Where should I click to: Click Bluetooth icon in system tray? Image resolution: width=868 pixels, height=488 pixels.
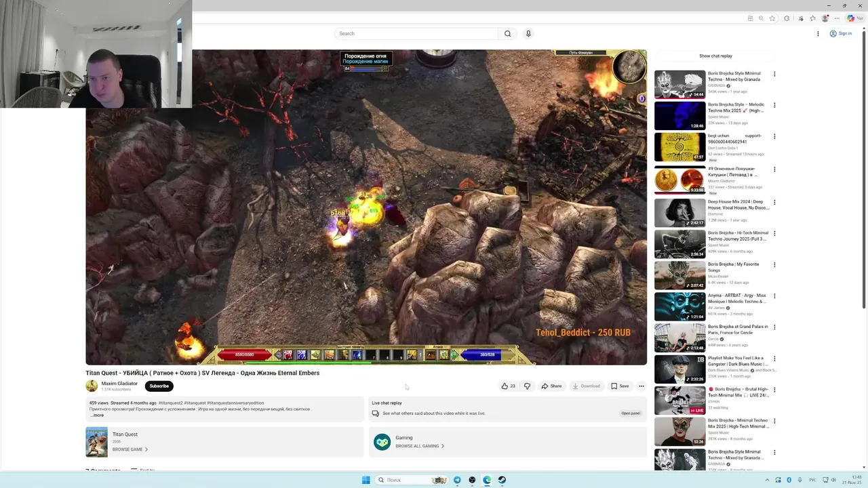point(789,480)
